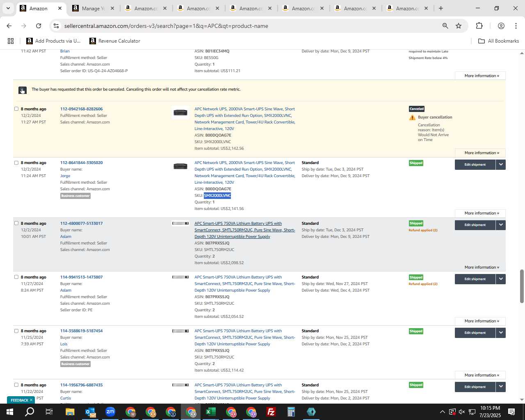Close the active Amazon tab
Viewport: 525px width, 420px height.
pos(59,8)
